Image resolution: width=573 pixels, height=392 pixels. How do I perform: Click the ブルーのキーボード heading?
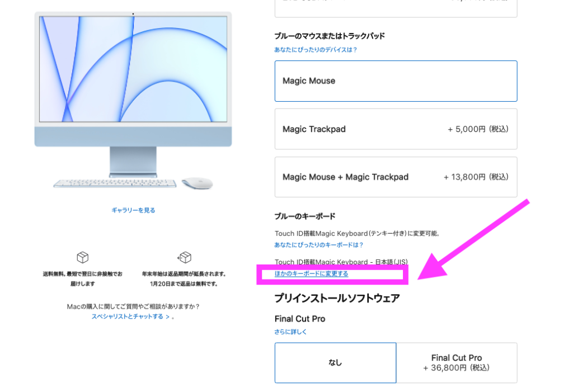305,216
